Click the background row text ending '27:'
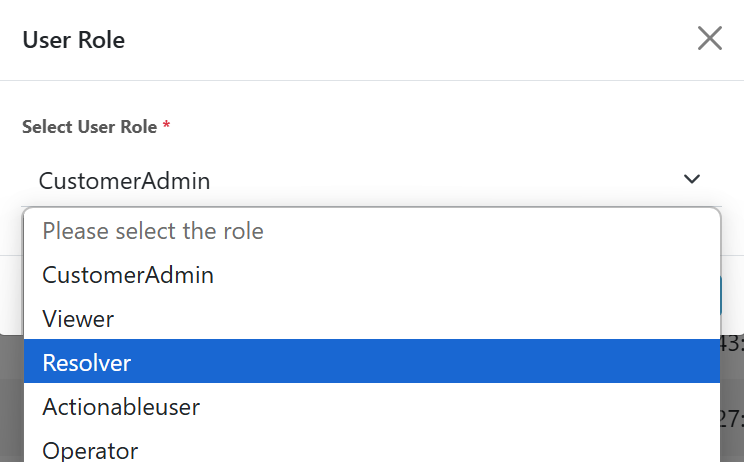Image resolution: width=744 pixels, height=462 pixels. [731, 416]
